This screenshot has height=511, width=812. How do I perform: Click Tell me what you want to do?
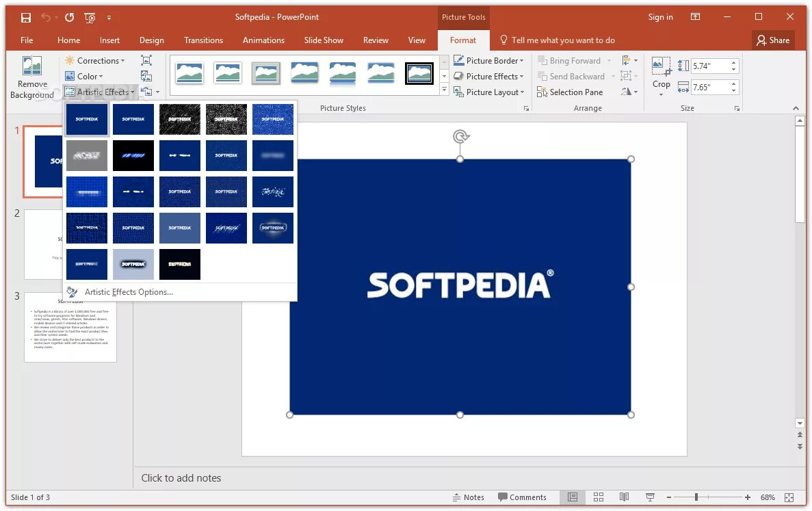tap(558, 40)
